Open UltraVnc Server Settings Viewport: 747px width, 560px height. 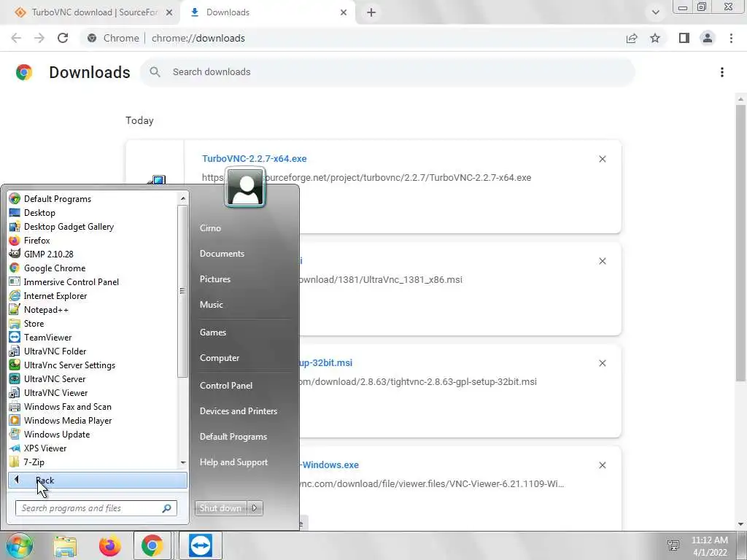click(69, 365)
